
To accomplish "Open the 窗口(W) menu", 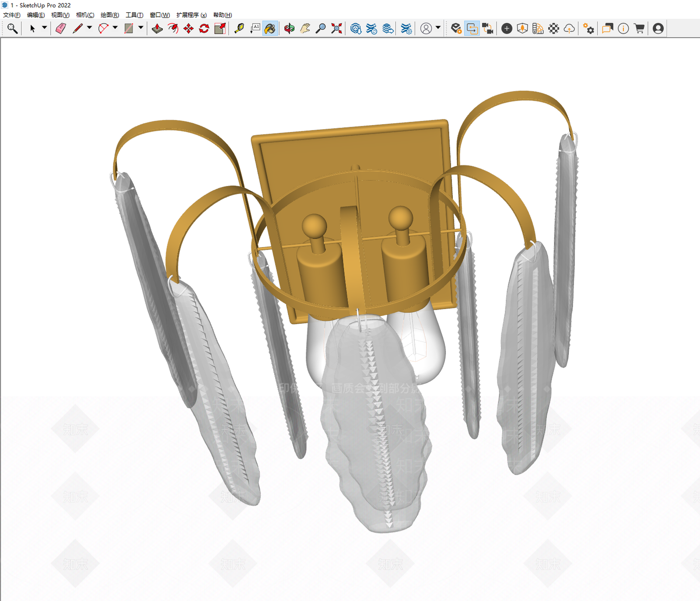I will (x=160, y=15).
